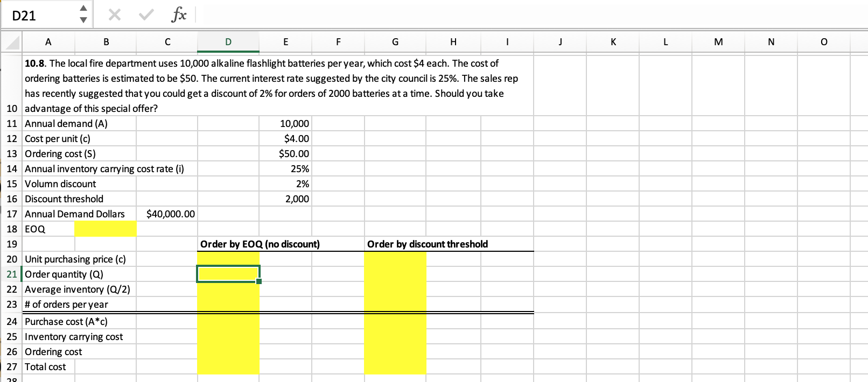Screen dimensions: 868x382
Task: Select column B header
Action: pyautogui.click(x=106, y=42)
